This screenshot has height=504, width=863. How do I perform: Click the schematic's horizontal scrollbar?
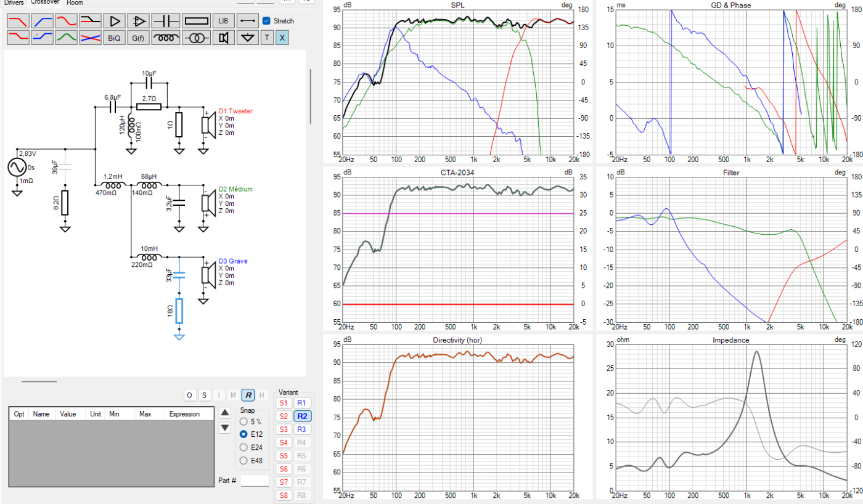click(41, 381)
